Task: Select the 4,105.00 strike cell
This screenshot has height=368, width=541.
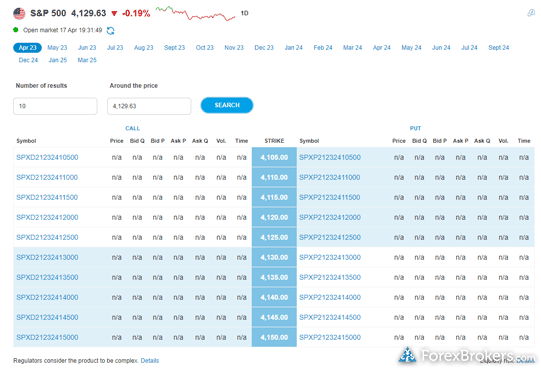Action: point(274,157)
